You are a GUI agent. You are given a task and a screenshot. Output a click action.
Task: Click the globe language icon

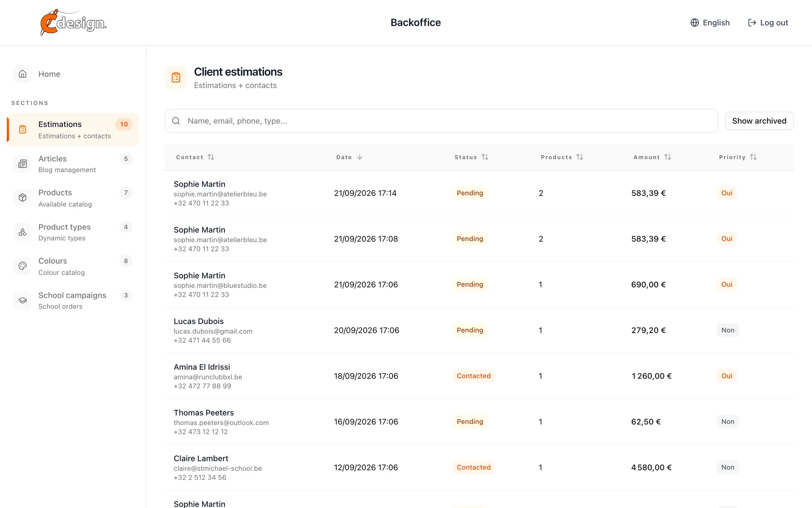(694, 22)
